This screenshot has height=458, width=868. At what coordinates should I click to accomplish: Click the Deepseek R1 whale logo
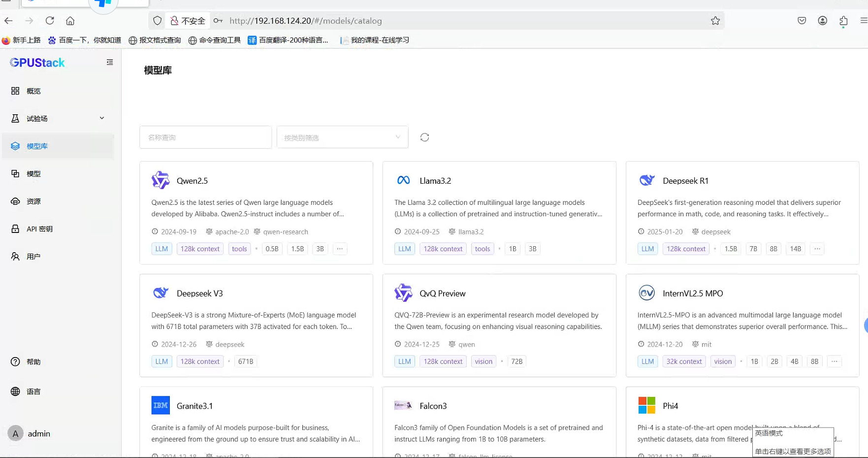[x=646, y=180]
